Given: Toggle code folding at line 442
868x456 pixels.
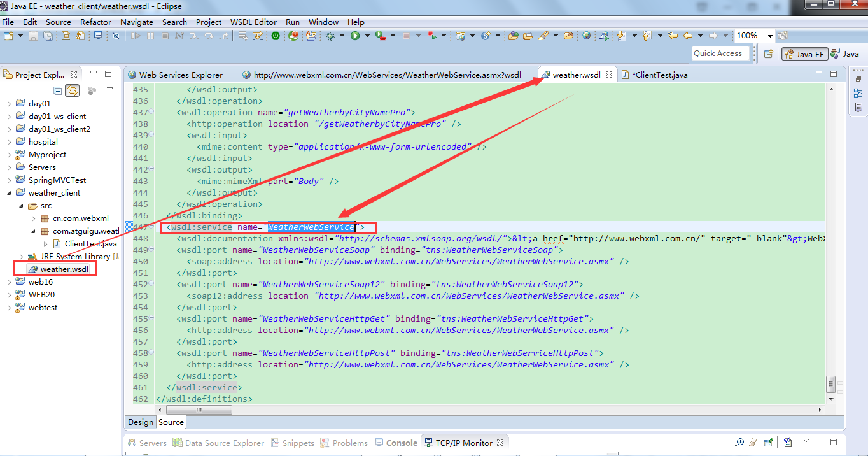Looking at the screenshot, I should point(151,170).
